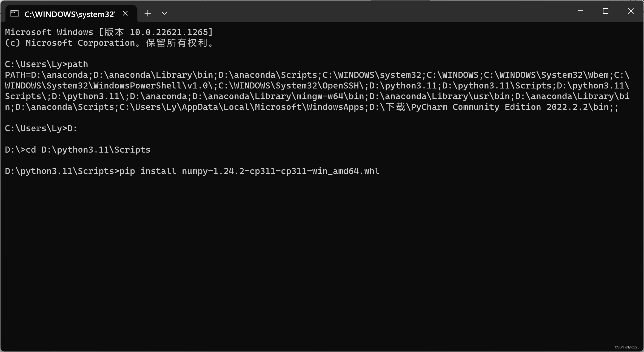This screenshot has width=644, height=352.
Task: Click the cd D:\python3.11\Scripts command line
Action: (x=77, y=149)
